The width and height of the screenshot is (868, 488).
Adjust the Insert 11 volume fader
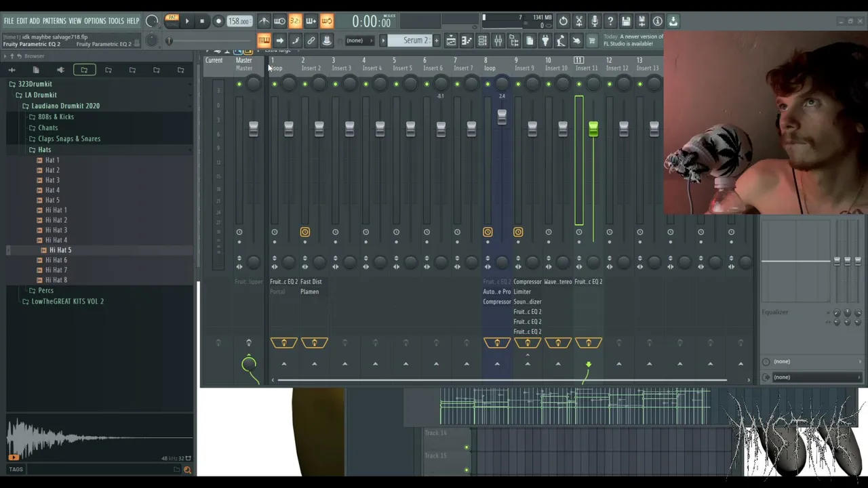(593, 128)
